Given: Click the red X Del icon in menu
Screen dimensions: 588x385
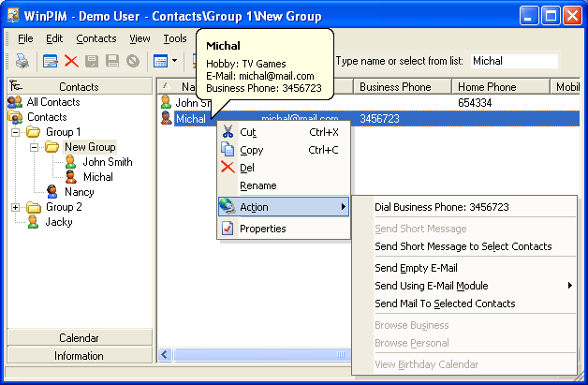Looking at the screenshot, I should pos(228,167).
